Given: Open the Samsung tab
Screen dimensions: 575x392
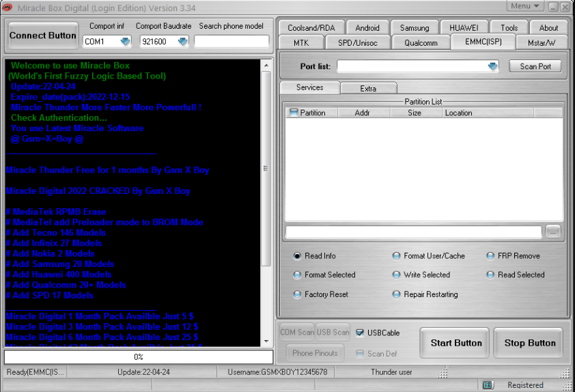Looking at the screenshot, I should [x=415, y=27].
